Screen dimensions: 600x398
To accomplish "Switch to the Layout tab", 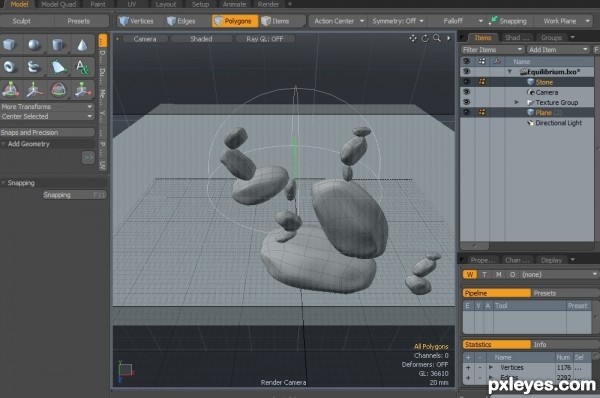I will (166, 4).
